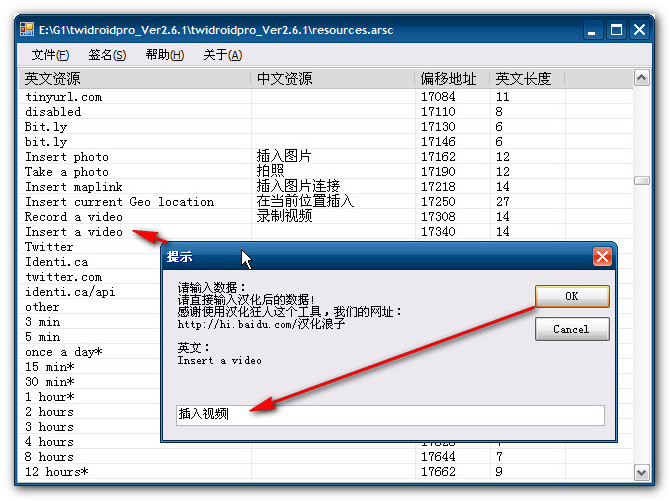The image size is (670, 501).
Task: Close the 提示 dialog with red X
Action: point(602,257)
